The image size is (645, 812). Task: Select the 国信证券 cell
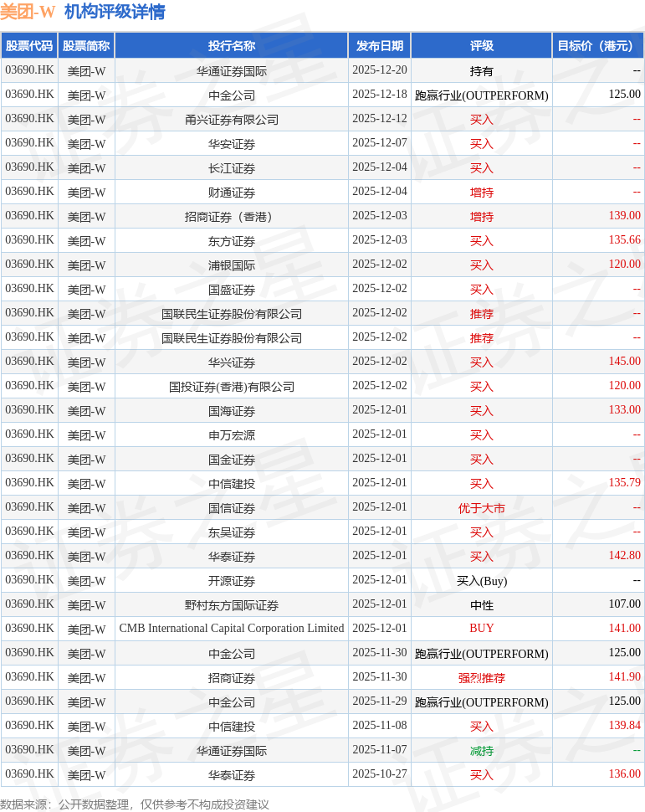[x=232, y=508]
